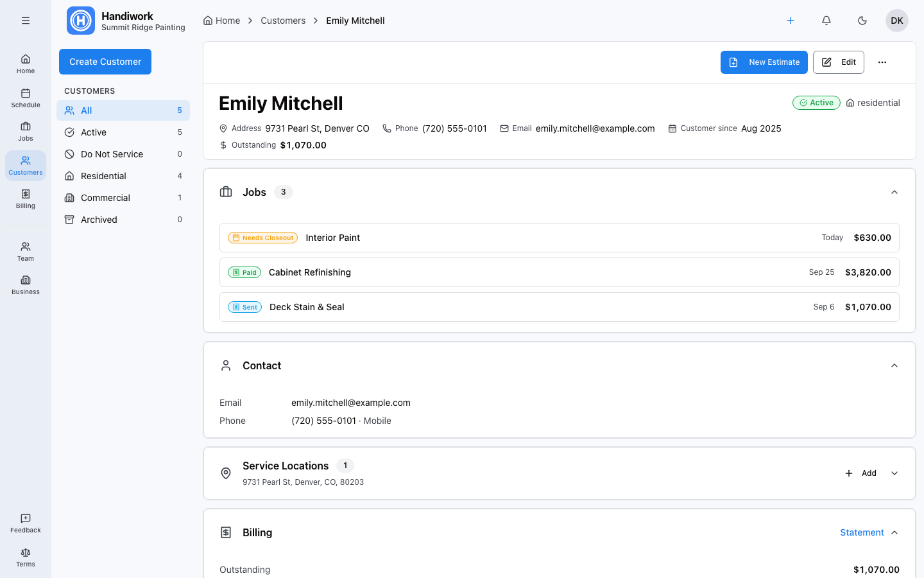Open the more options ellipsis
This screenshot has height=578, width=924.
tap(882, 62)
